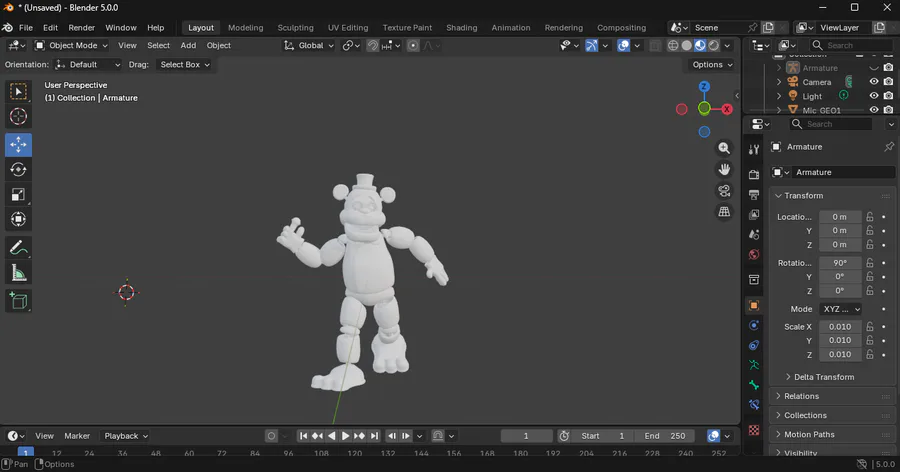Open the Drag Select Box dropdown
This screenshot has width=900, height=472.
(x=184, y=64)
